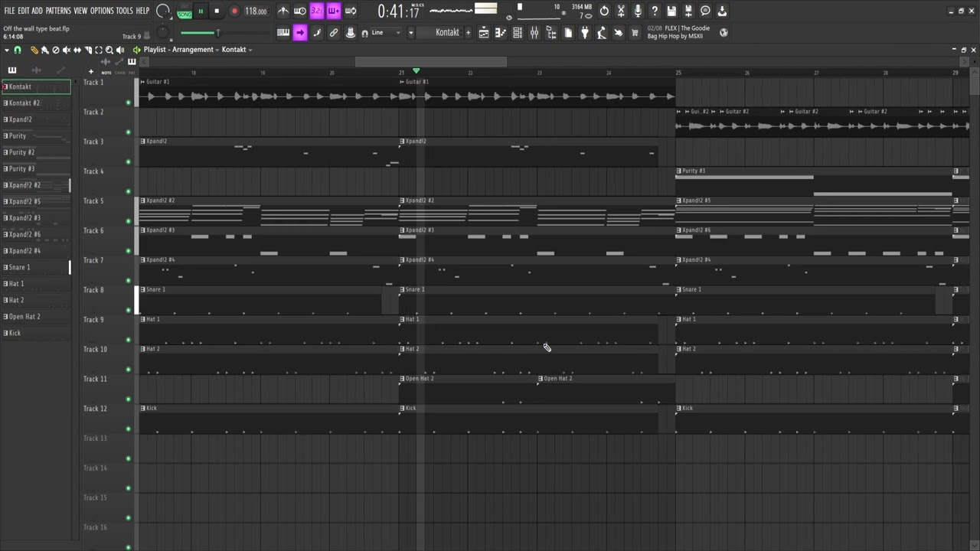Click the globe icon in news panel
The width and height of the screenshot is (980, 551).
pyautogui.click(x=724, y=33)
